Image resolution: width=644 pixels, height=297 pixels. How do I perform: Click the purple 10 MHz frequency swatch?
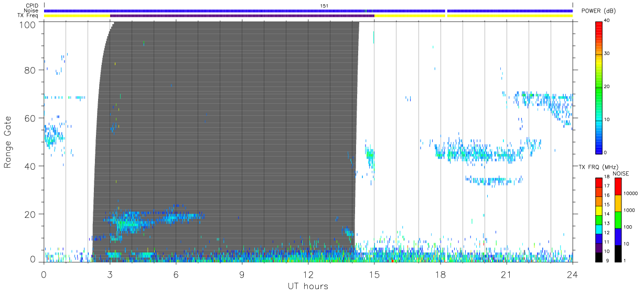point(599,248)
